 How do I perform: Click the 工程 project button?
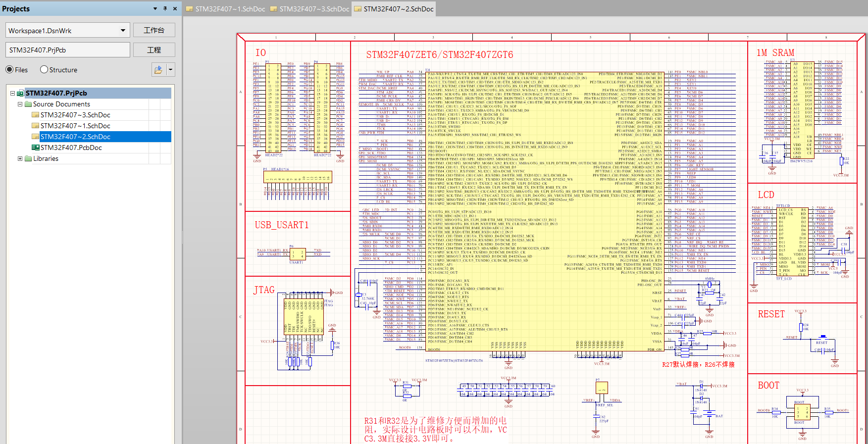coord(154,50)
